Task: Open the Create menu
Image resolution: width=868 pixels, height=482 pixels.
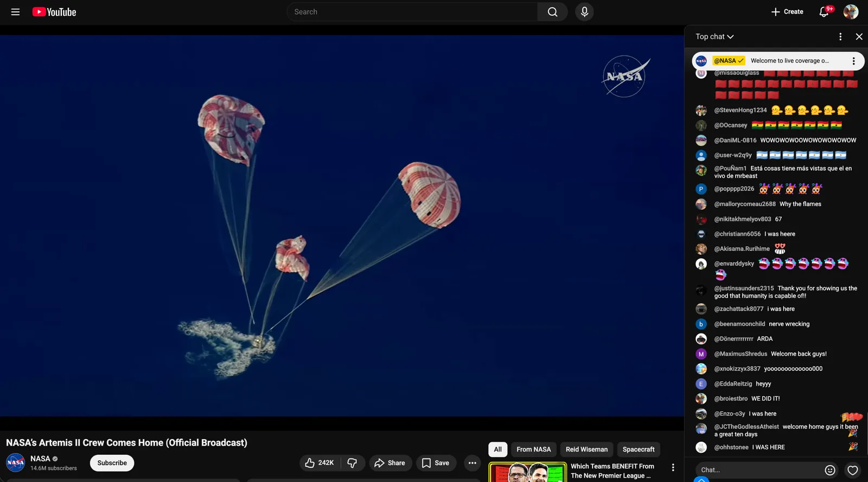Action: click(x=787, y=12)
